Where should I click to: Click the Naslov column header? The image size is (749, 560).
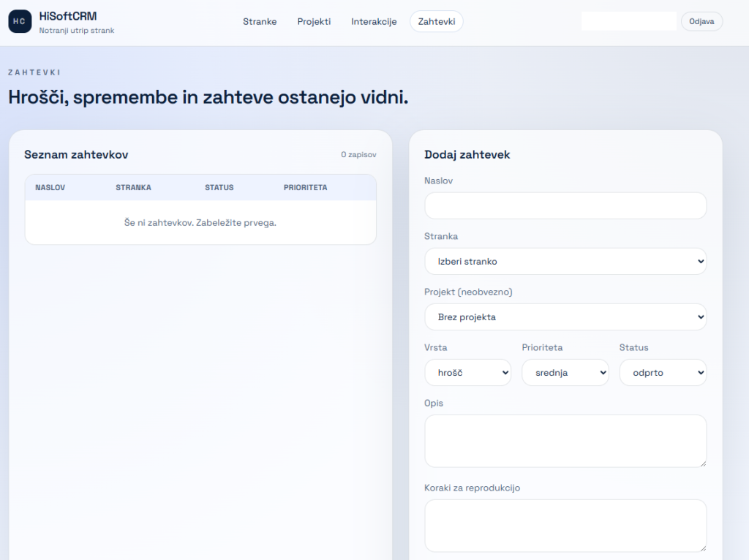50,188
